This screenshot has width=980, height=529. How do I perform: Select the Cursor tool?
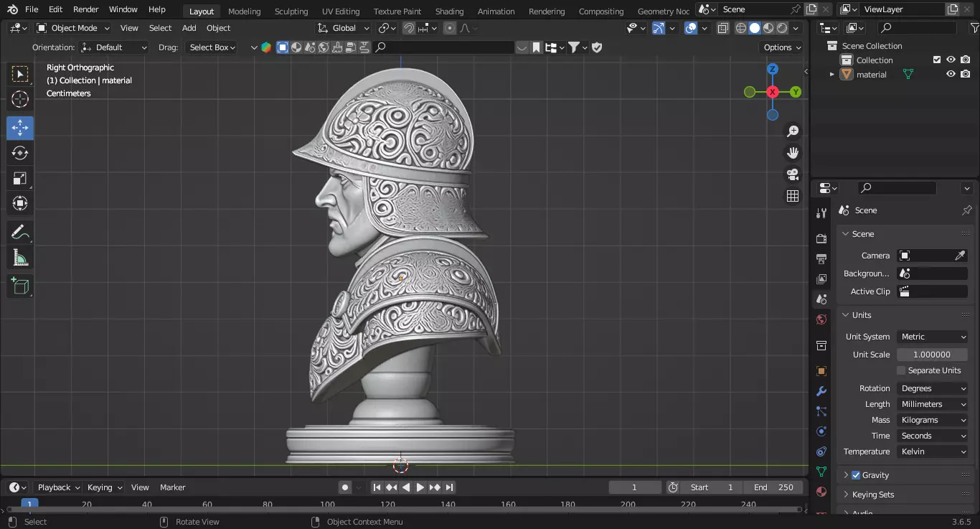point(20,99)
